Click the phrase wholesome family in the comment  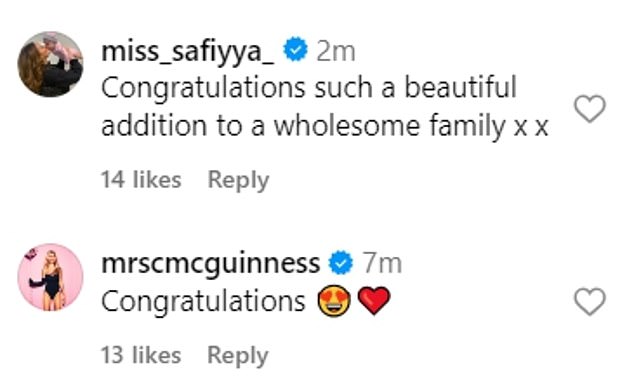390,125
